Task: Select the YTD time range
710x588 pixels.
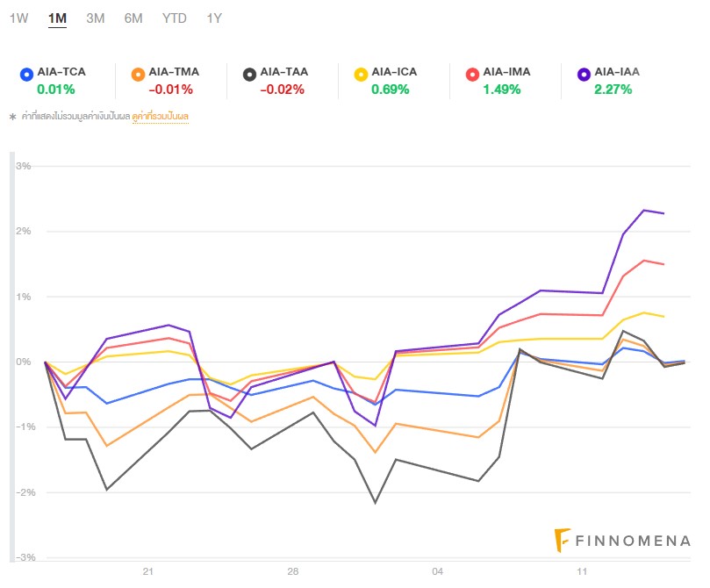Action: tap(175, 18)
